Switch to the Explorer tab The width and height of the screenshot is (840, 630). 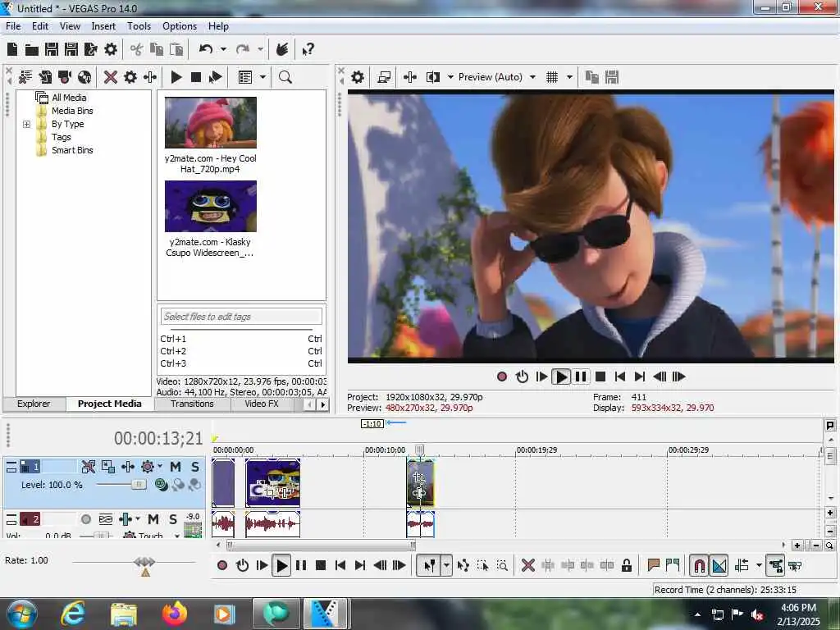pyautogui.click(x=34, y=404)
